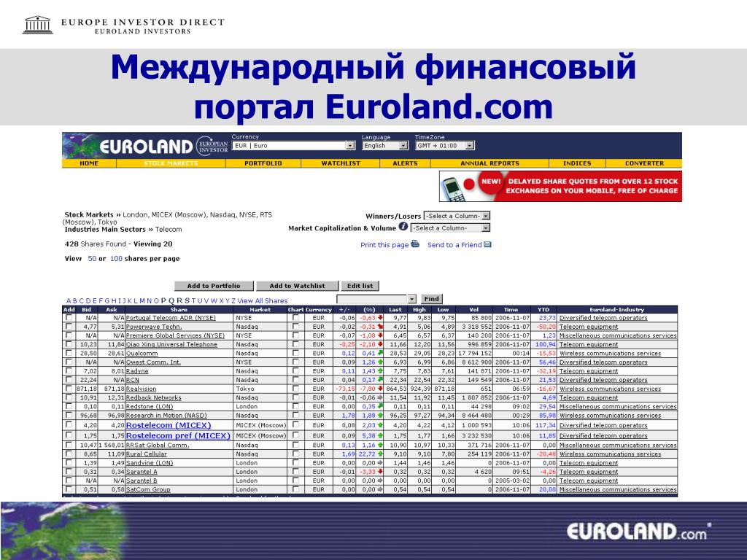Open the Research in Motion (NASD) link
Screen dimensions: 747x560
pyautogui.click(x=166, y=415)
